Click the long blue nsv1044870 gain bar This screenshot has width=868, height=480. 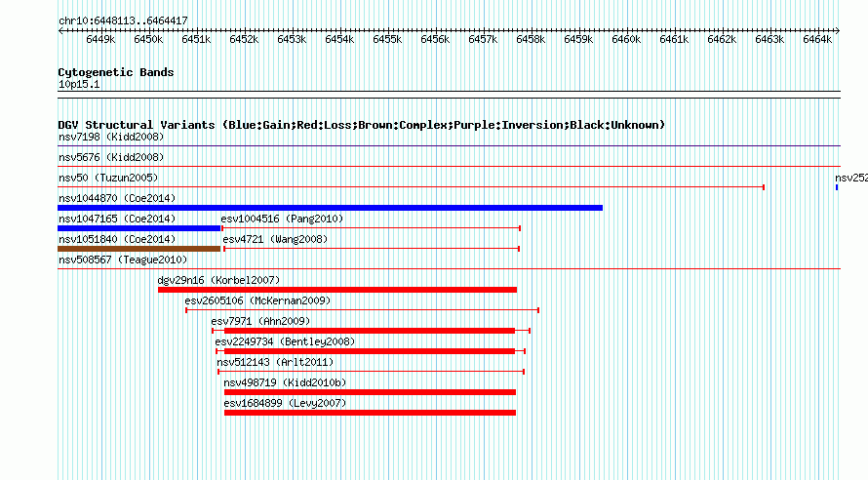(x=330, y=208)
